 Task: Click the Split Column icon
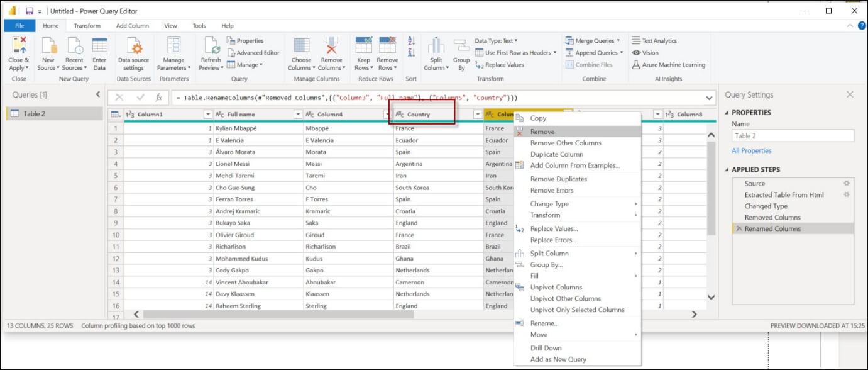point(436,47)
